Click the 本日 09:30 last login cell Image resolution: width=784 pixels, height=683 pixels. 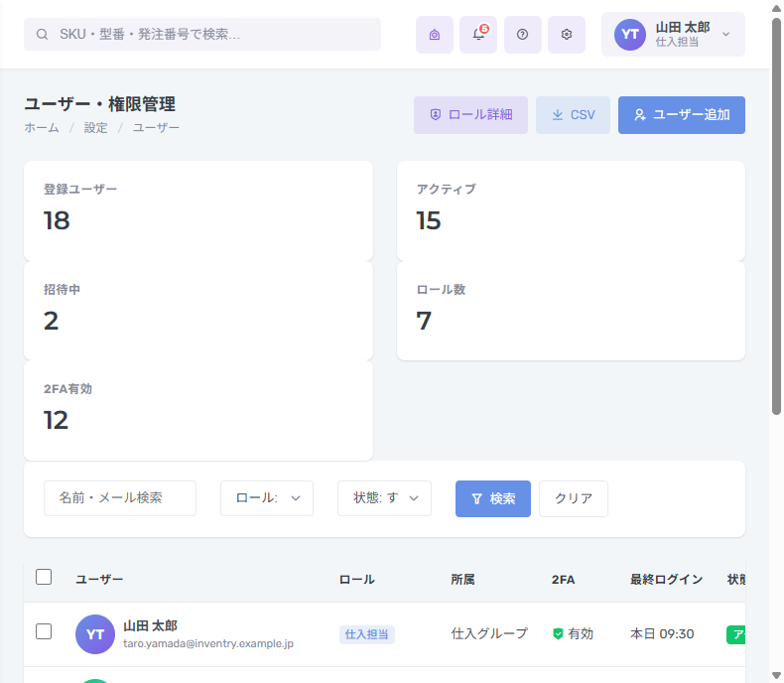662,634
